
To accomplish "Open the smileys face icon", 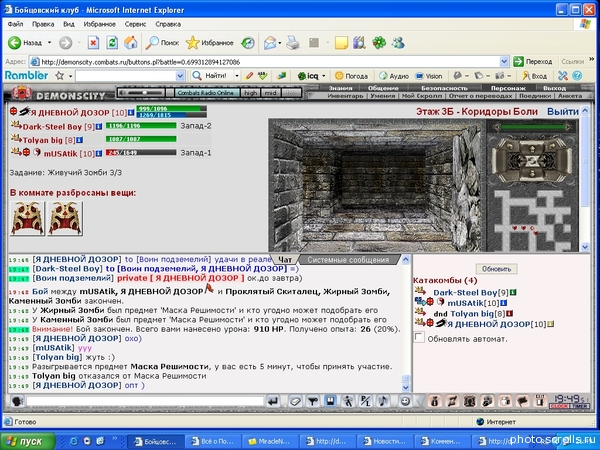I will coord(405,401).
